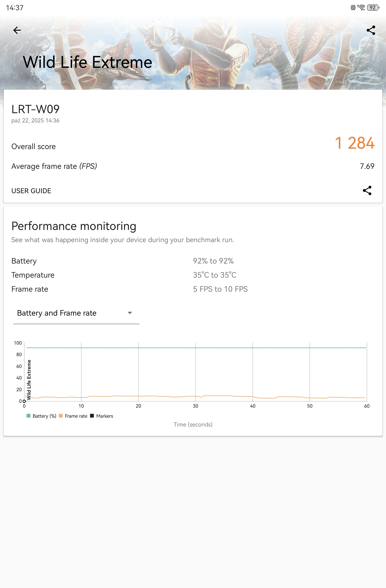Click the circular marker at chart origin
The height and width of the screenshot is (588, 386).
(x=24, y=401)
